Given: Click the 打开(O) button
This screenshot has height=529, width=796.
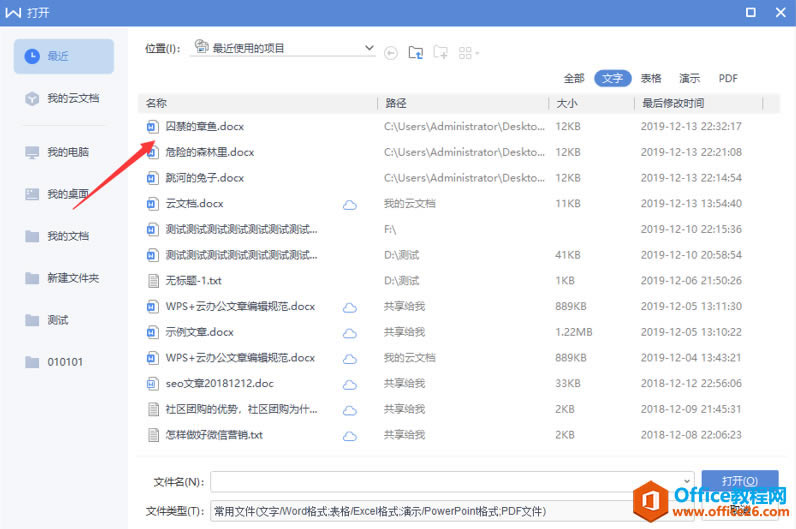Looking at the screenshot, I should (740, 481).
